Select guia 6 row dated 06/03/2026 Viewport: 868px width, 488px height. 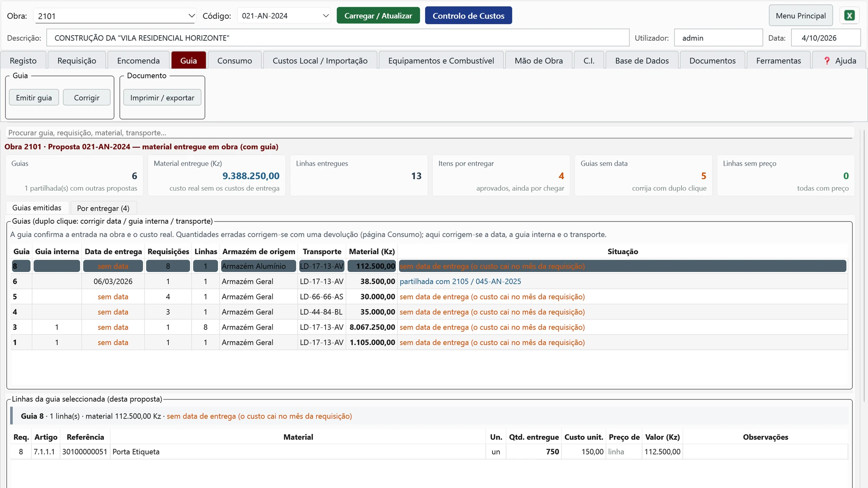(429, 281)
